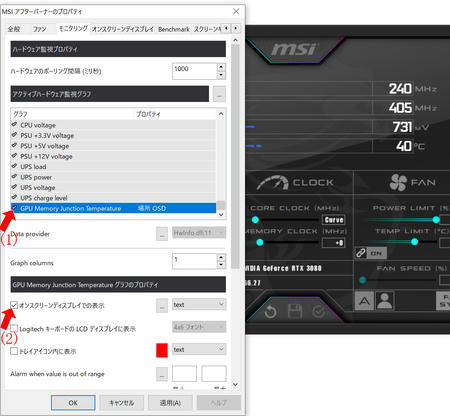Image resolution: width=450 pixels, height=416 pixels.
Task: Click the auto fan 'A' icon
Action: click(364, 301)
